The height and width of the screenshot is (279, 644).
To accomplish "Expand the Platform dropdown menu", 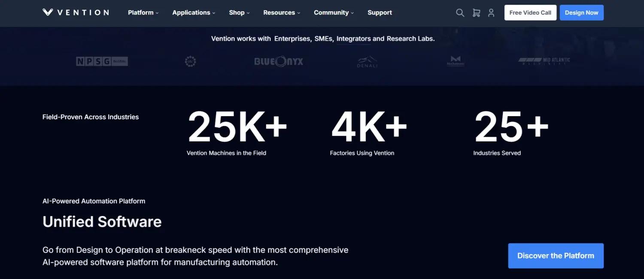I will (143, 12).
